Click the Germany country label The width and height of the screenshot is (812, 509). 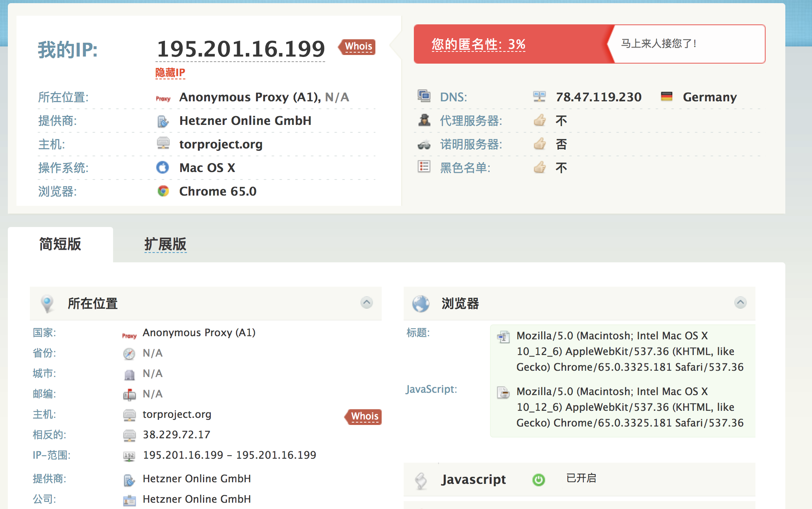click(x=710, y=97)
